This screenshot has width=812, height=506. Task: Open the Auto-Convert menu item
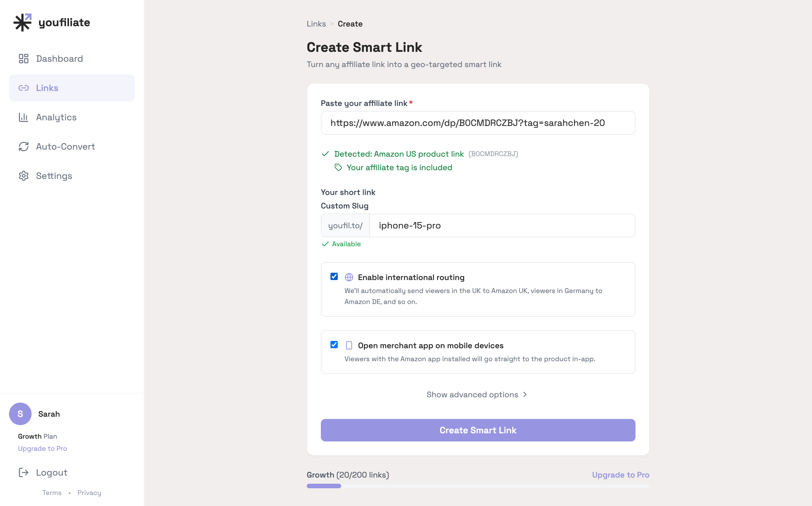click(x=72, y=147)
